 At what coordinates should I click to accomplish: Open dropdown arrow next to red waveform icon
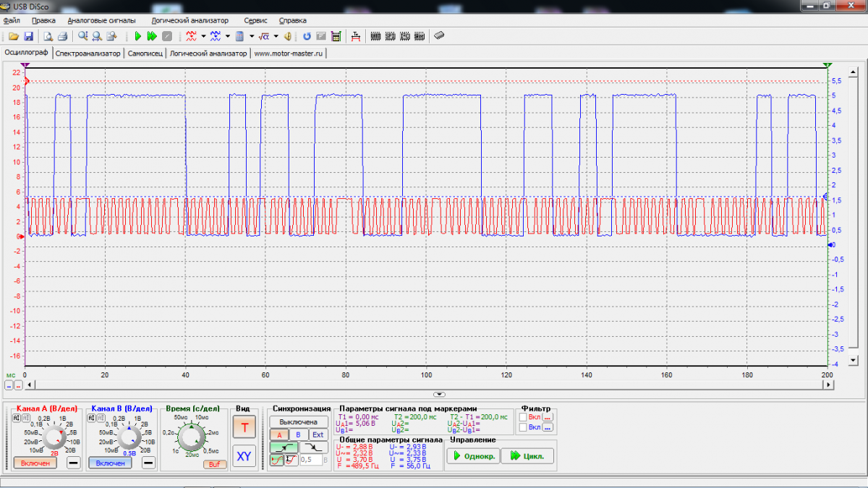[x=204, y=36]
